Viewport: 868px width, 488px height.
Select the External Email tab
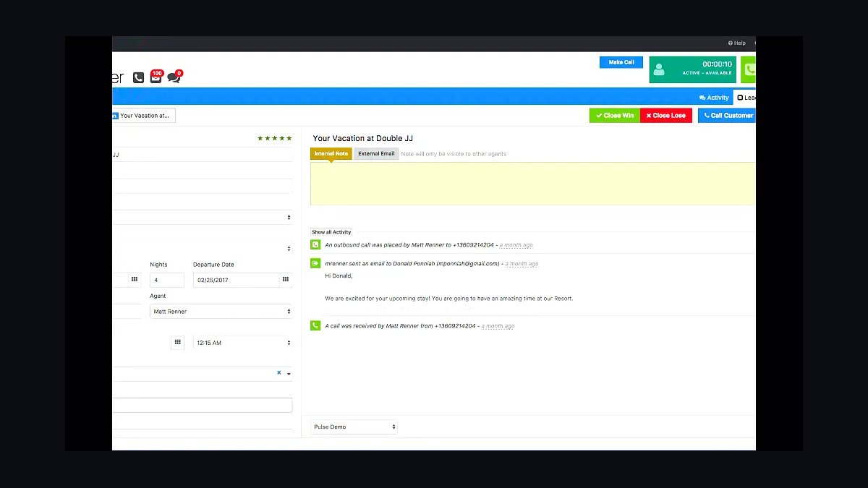tap(376, 153)
